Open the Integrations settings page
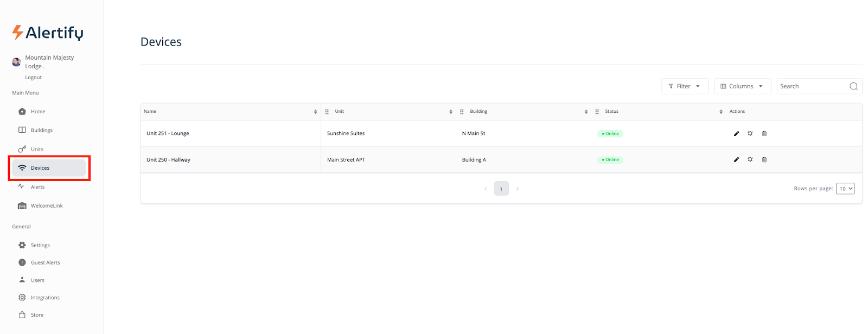The image size is (868, 334). click(45, 298)
